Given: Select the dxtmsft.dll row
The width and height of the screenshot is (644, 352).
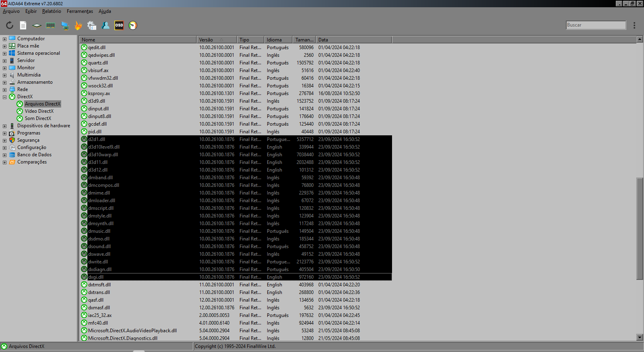Looking at the screenshot, I should 236,285.
